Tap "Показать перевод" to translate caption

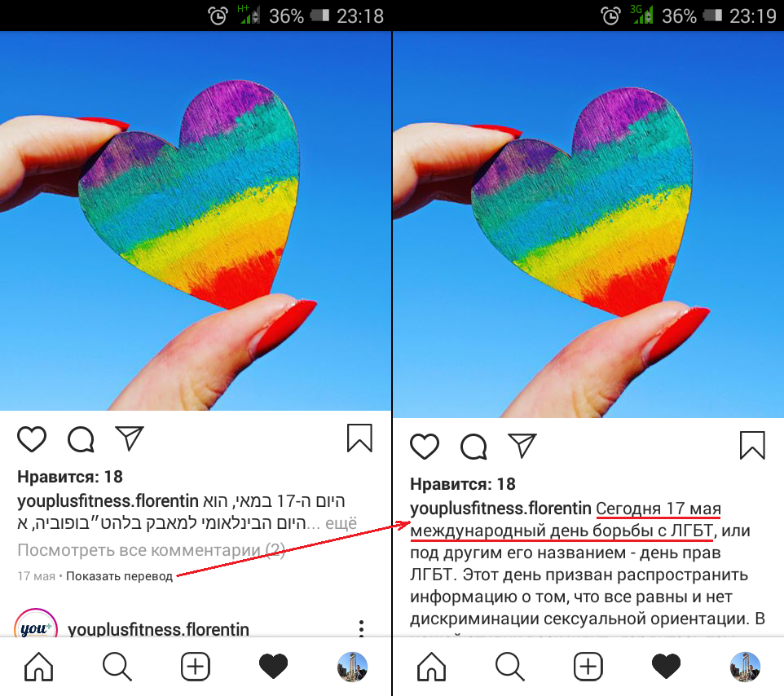pyautogui.click(x=120, y=576)
